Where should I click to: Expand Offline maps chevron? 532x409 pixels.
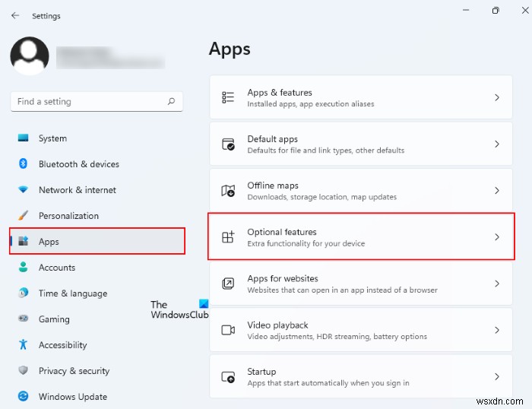tap(497, 190)
